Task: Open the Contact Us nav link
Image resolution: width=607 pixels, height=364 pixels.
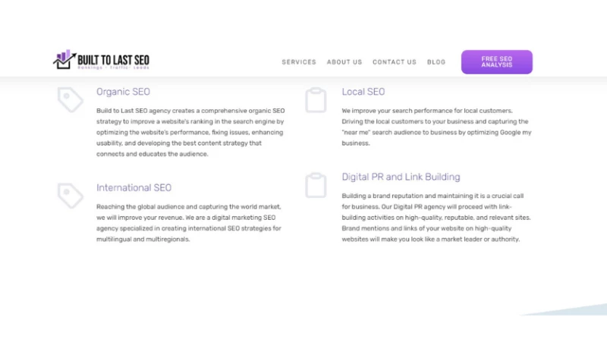Action: (x=395, y=62)
